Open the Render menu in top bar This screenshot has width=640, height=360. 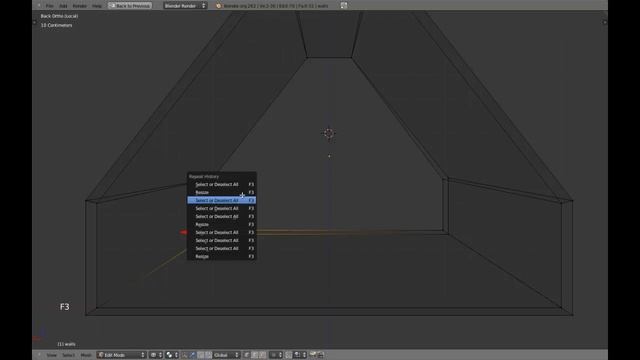pos(80,6)
